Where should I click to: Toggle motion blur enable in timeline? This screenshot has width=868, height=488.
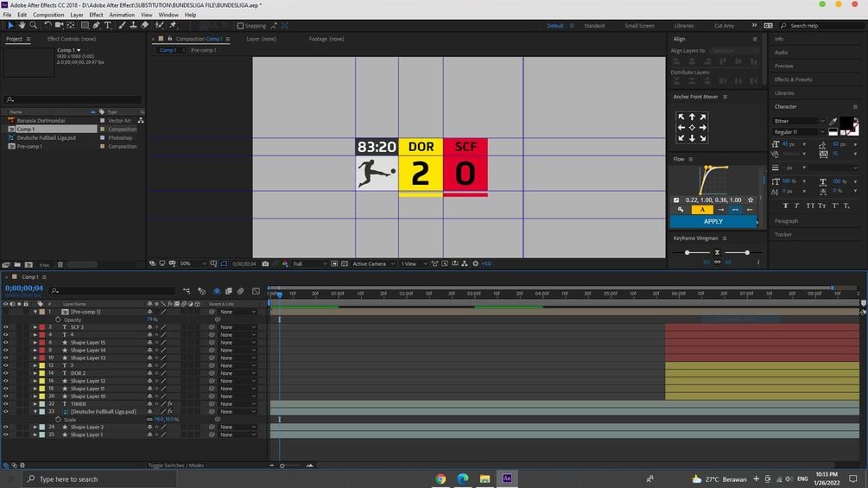pos(240,291)
